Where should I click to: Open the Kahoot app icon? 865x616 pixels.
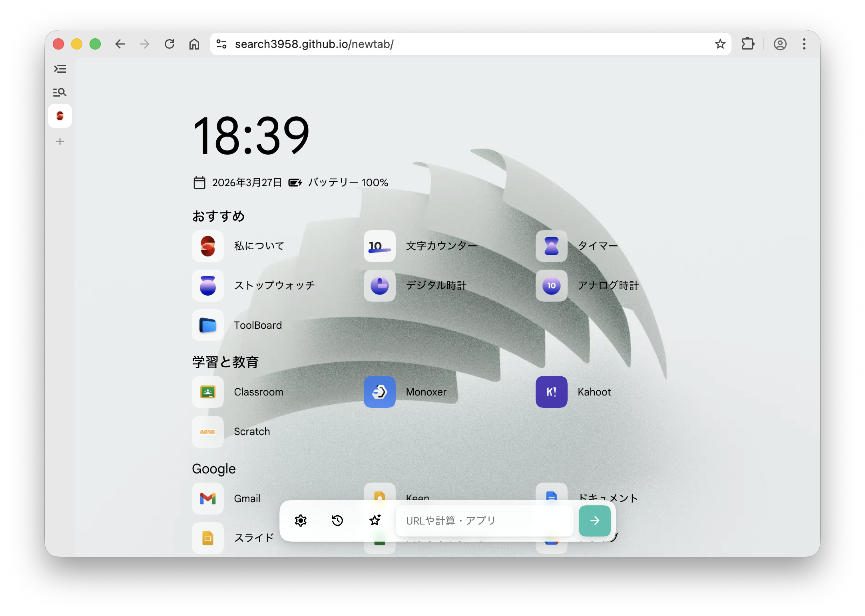(x=551, y=392)
